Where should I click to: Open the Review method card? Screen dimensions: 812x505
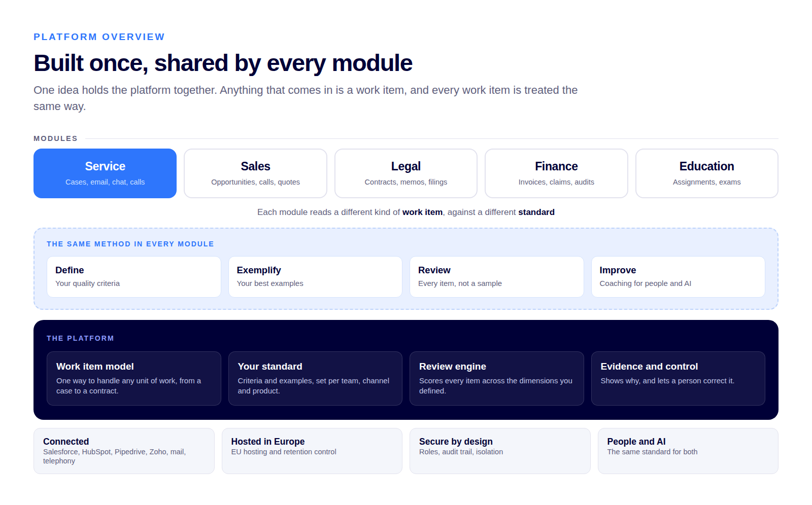(497, 277)
